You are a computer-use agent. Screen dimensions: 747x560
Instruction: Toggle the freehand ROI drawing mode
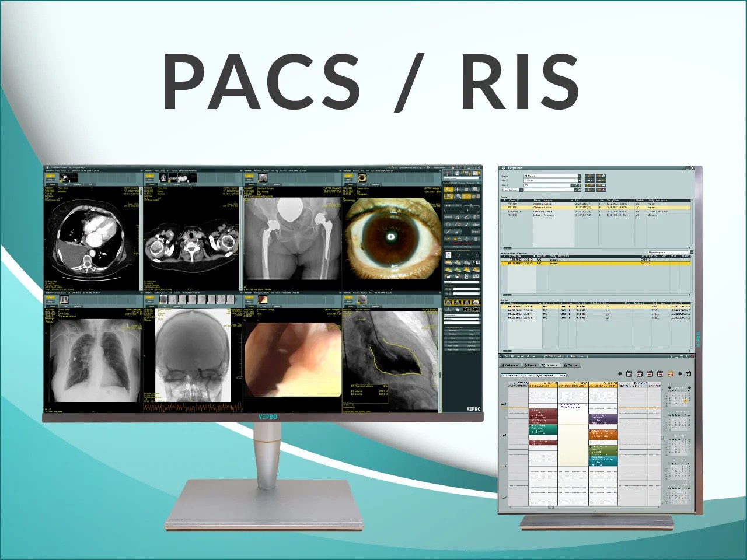click(458, 225)
